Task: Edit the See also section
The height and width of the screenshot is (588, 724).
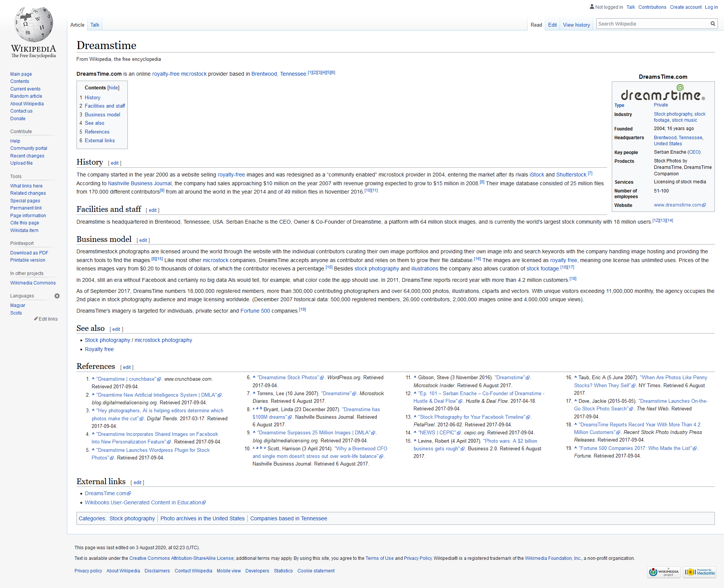Action: 116,329
